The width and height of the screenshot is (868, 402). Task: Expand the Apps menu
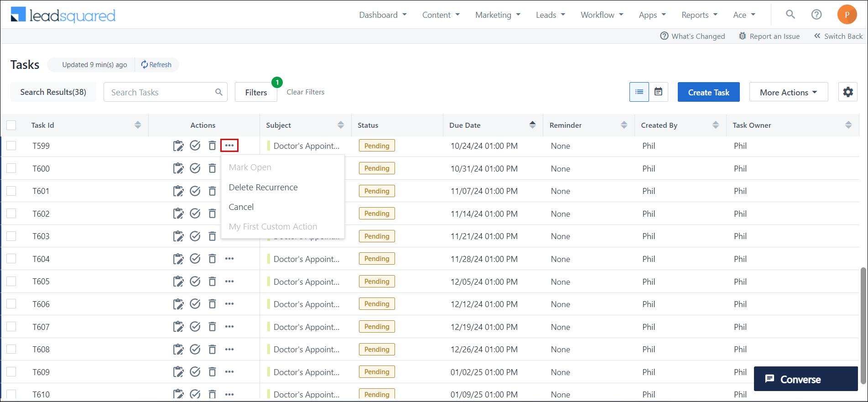pos(652,15)
